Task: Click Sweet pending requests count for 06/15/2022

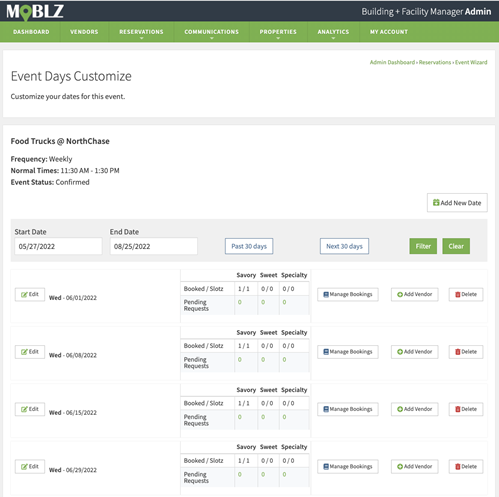Action: point(263,417)
